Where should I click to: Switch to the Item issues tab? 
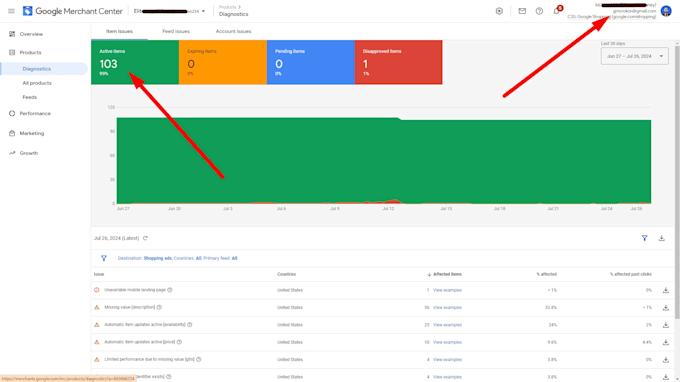tap(119, 31)
